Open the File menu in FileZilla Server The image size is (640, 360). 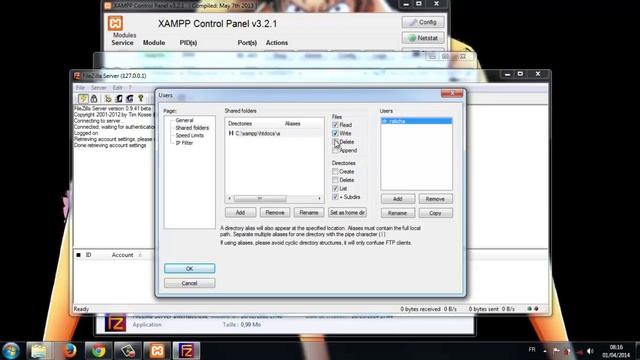pyautogui.click(x=80, y=88)
